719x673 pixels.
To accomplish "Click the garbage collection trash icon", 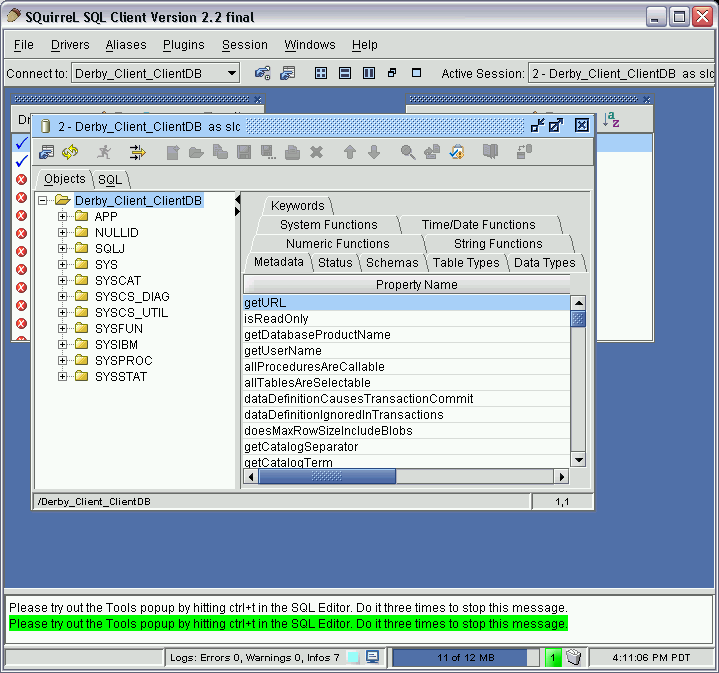I will [x=574, y=657].
